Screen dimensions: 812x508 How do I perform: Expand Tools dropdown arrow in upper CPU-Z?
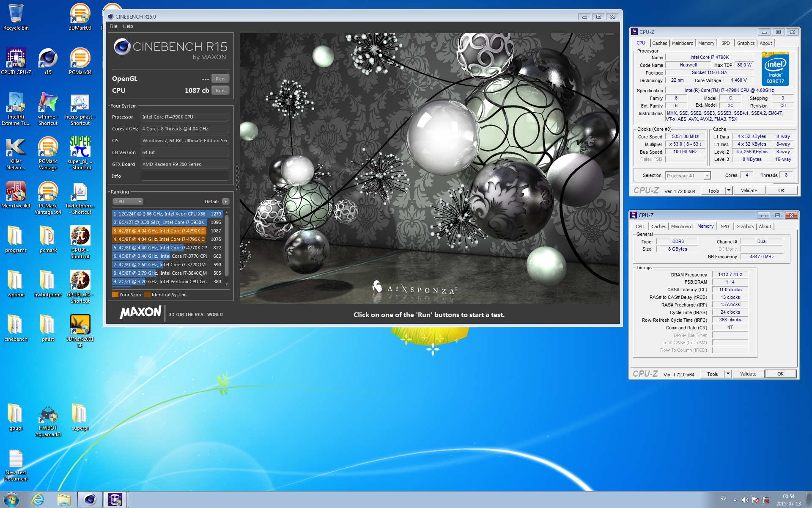click(x=729, y=190)
